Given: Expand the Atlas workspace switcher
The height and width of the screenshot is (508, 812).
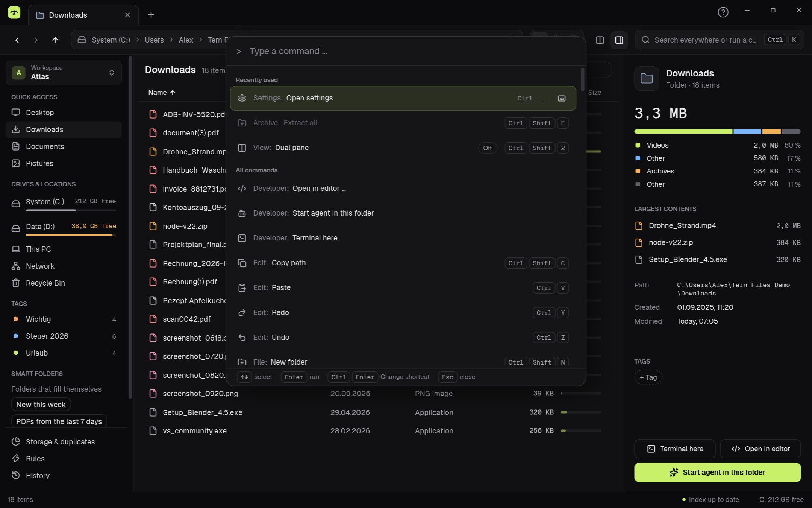Looking at the screenshot, I should click(x=64, y=73).
